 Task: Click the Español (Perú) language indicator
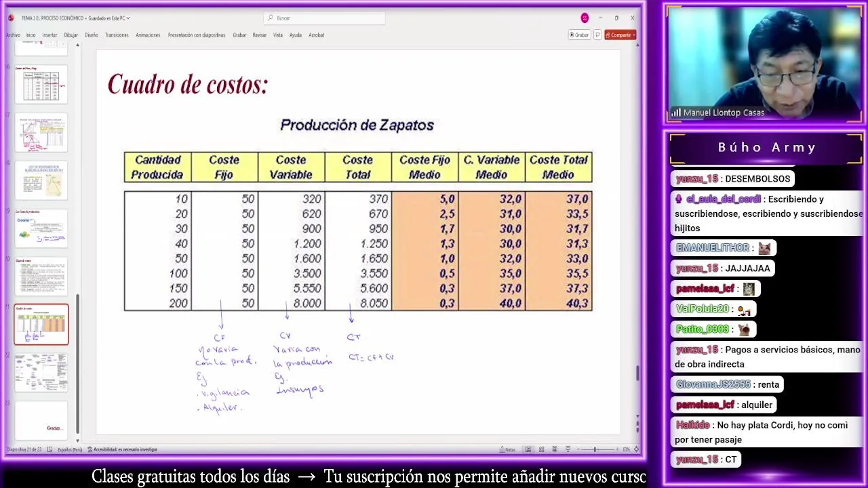pyautogui.click(x=70, y=449)
